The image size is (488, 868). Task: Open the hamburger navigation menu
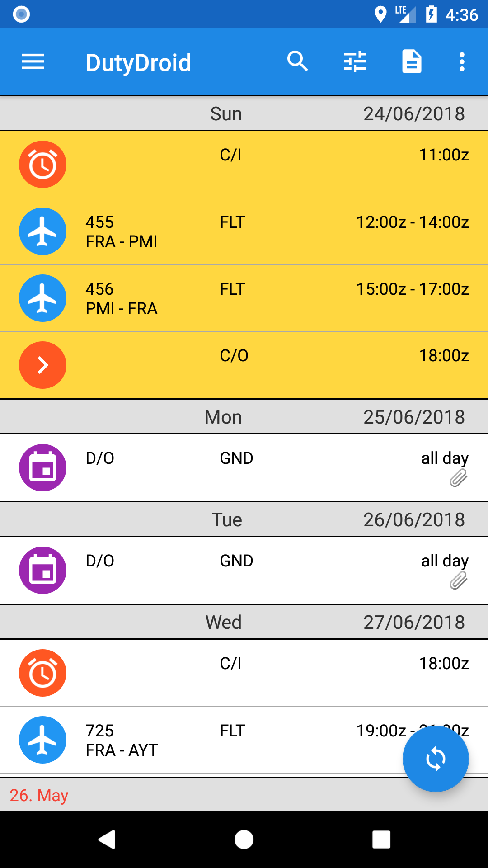pyautogui.click(x=33, y=62)
